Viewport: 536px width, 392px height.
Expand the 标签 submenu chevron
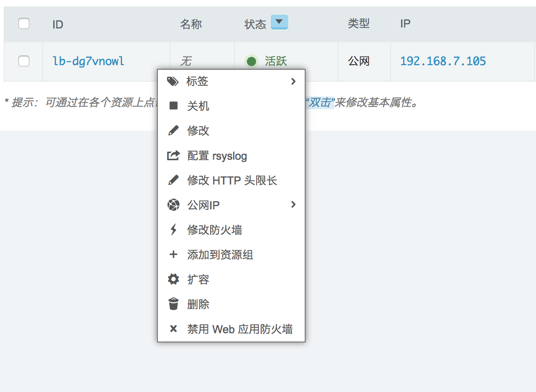tap(293, 82)
